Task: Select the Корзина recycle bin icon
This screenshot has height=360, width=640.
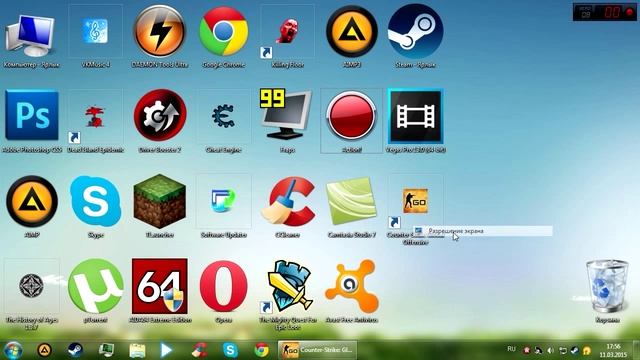Action: coord(607,291)
